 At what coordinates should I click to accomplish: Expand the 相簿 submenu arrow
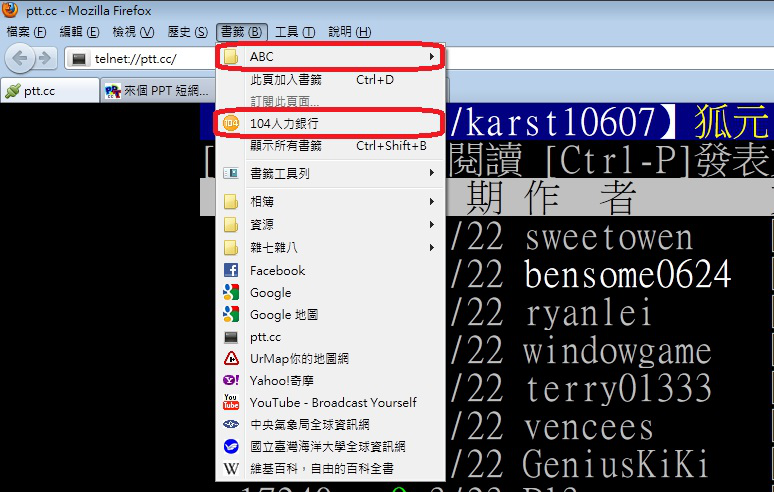[432, 201]
